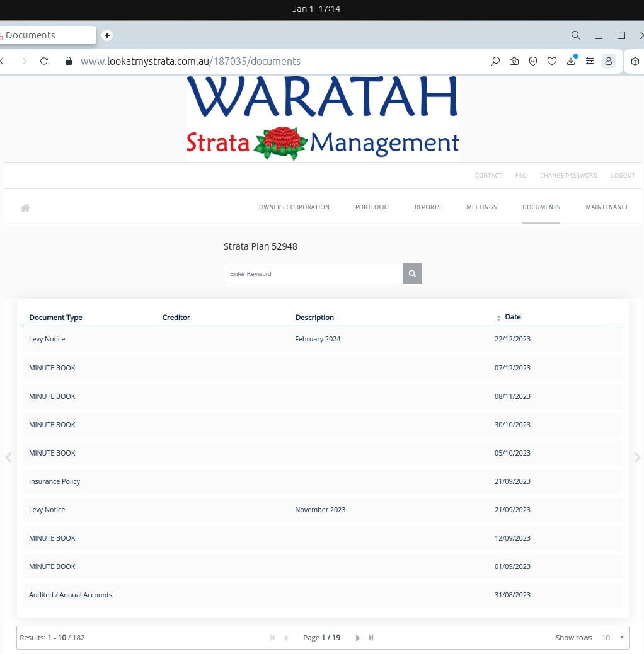The width and height of the screenshot is (644, 654).
Task: Click the FAQ link
Action: [x=521, y=176]
